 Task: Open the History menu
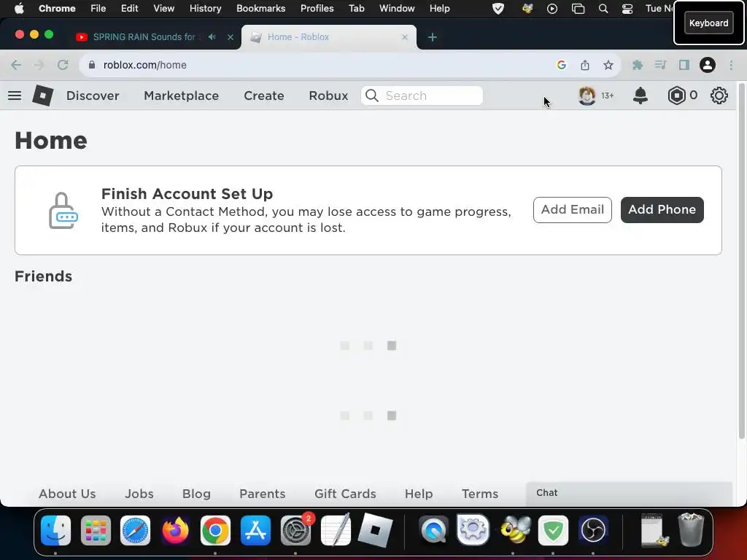(x=205, y=9)
